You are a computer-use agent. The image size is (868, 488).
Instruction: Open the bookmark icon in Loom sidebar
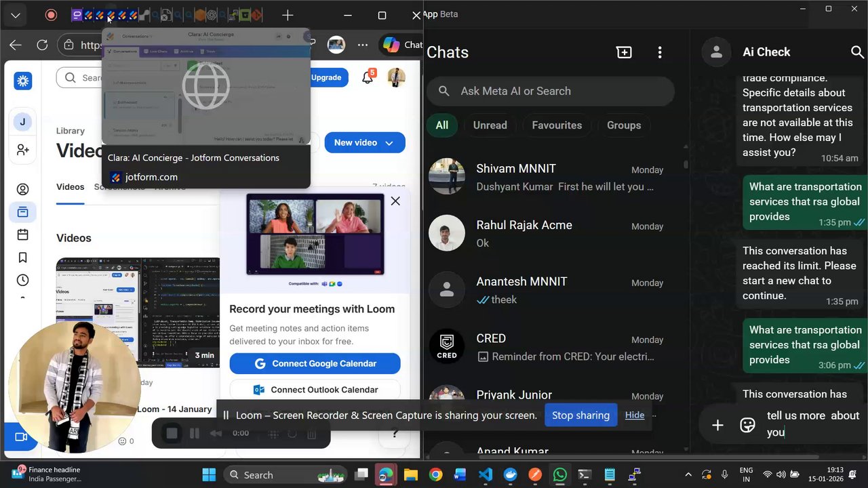(22, 258)
